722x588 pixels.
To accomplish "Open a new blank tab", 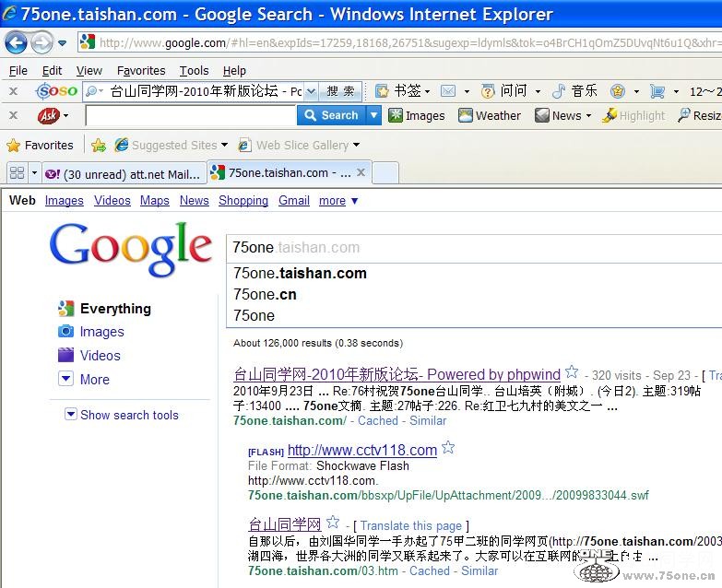I will tap(385, 173).
